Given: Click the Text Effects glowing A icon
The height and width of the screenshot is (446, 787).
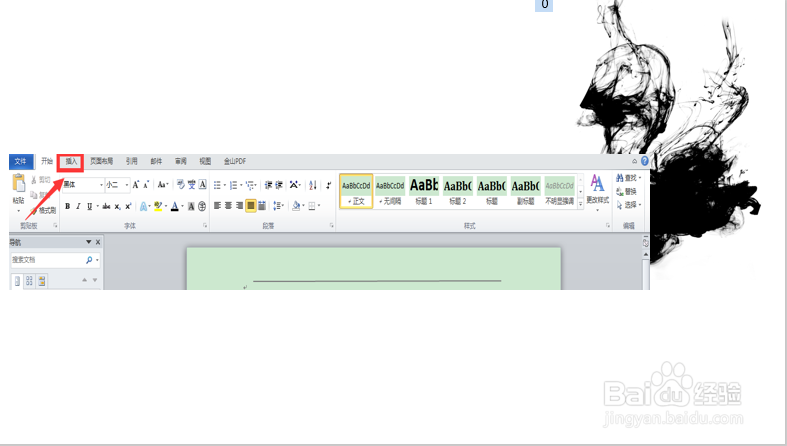Looking at the screenshot, I should tap(143, 206).
